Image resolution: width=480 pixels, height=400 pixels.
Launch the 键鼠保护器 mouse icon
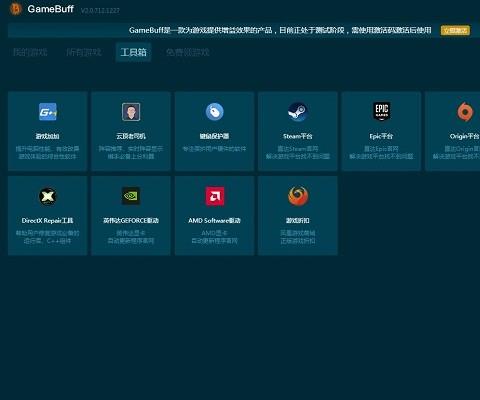pyautogui.click(x=214, y=112)
